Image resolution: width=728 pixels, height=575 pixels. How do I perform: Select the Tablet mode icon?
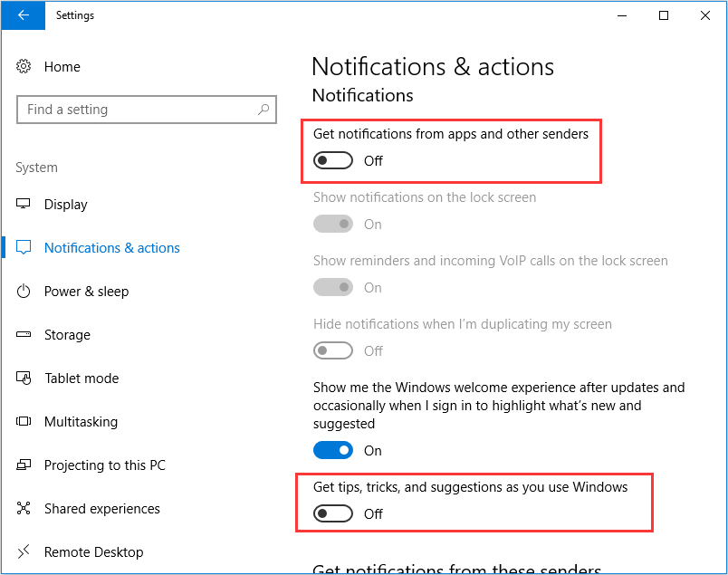coord(25,378)
